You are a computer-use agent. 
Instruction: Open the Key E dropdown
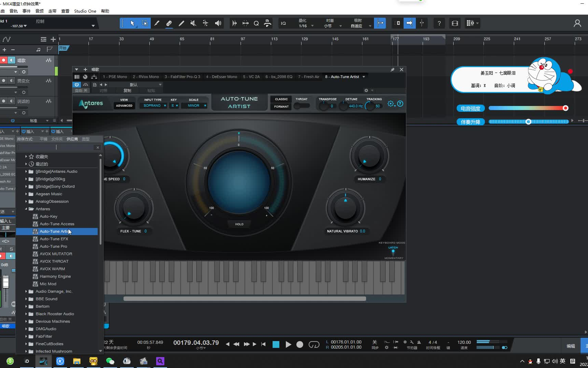pos(175,106)
